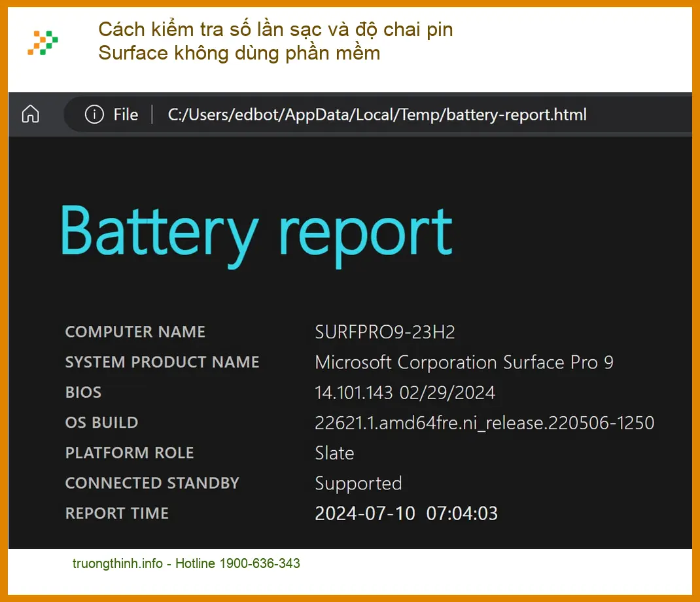The image size is (700, 602).
Task: Click the subtitle 'Surface không dùng phần mềm'
Action: tap(239, 53)
